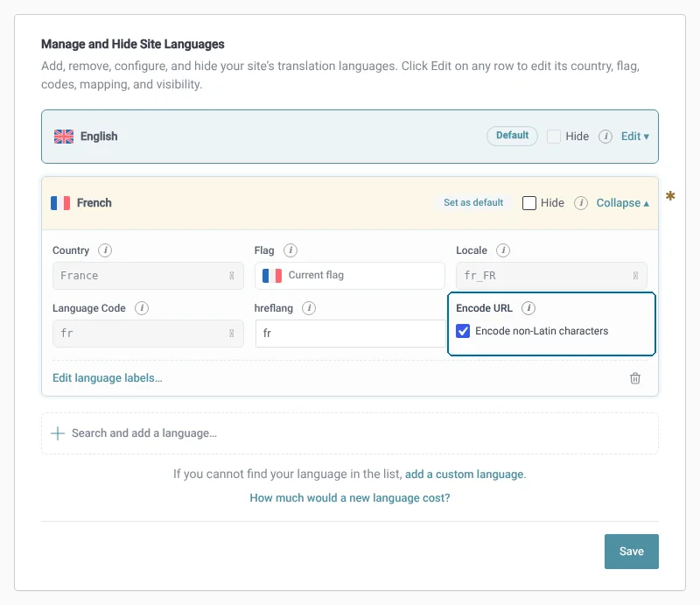Expand English row with Edit arrow
The image size is (700, 605).
[x=635, y=137]
